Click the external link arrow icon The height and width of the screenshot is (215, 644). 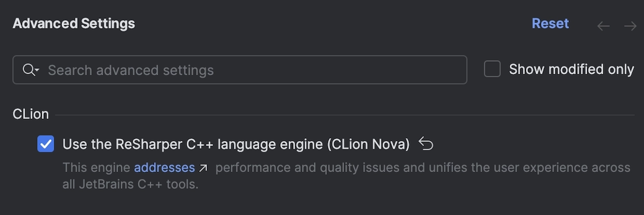(203, 168)
